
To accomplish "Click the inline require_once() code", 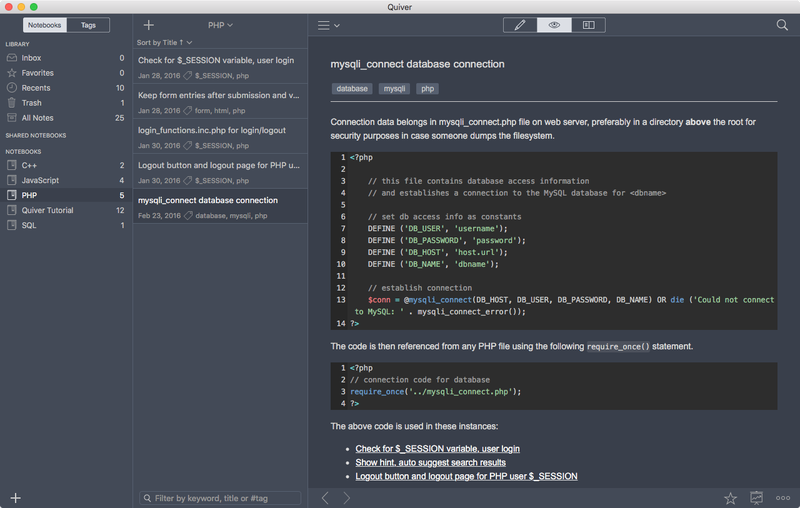I will [x=618, y=346].
